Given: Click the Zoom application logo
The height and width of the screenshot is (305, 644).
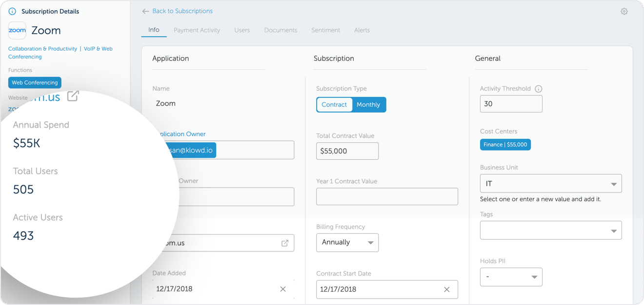Looking at the screenshot, I should pos(17,30).
